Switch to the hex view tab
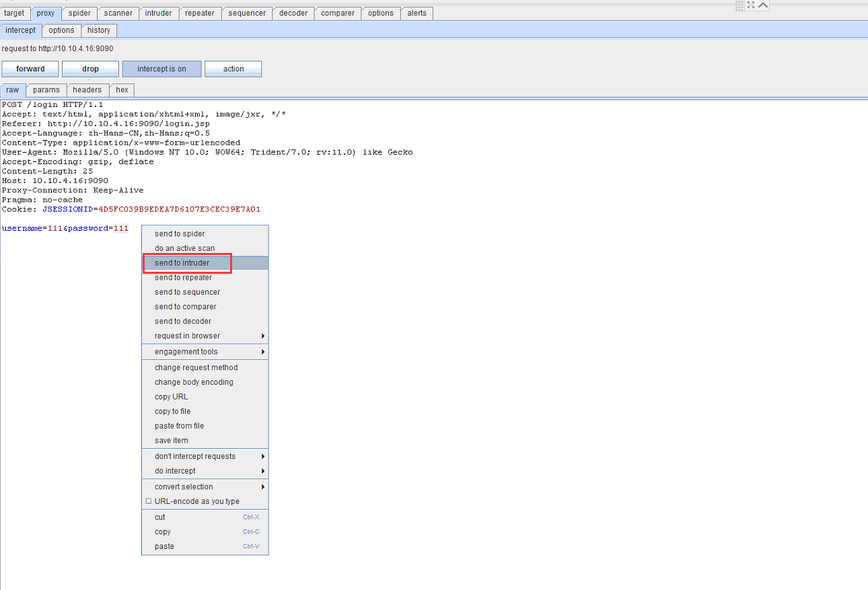 122,90
